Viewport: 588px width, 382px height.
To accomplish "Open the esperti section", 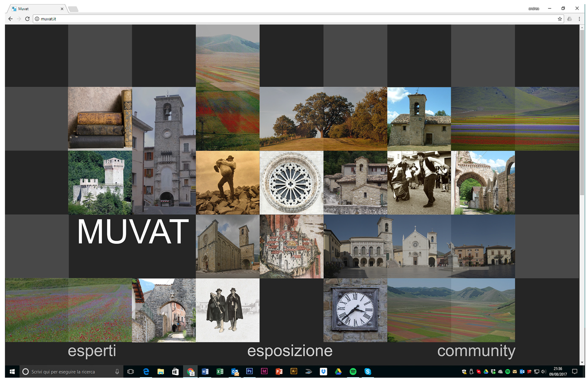I will pyautogui.click(x=92, y=351).
